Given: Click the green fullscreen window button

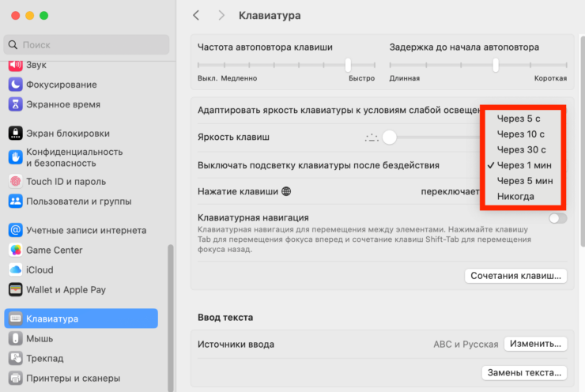Looking at the screenshot, I should point(44,16).
